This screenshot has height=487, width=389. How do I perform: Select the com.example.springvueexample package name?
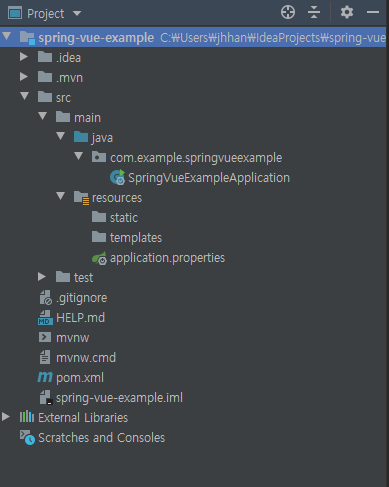pyautogui.click(x=196, y=158)
